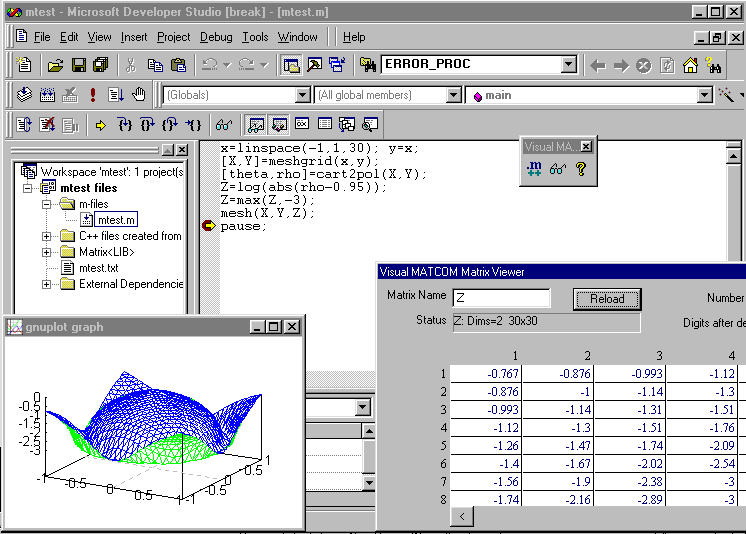
Task: Open the Debug menu
Action: click(x=216, y=37)
